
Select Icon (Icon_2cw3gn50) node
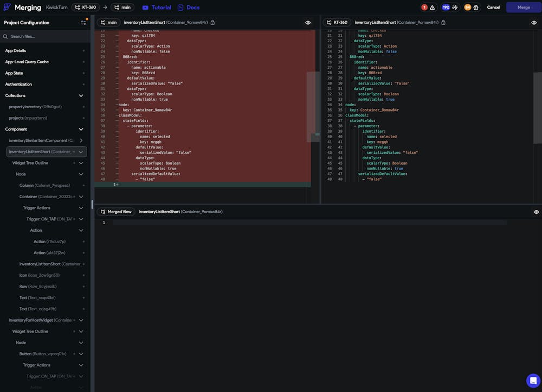[40, 275]
